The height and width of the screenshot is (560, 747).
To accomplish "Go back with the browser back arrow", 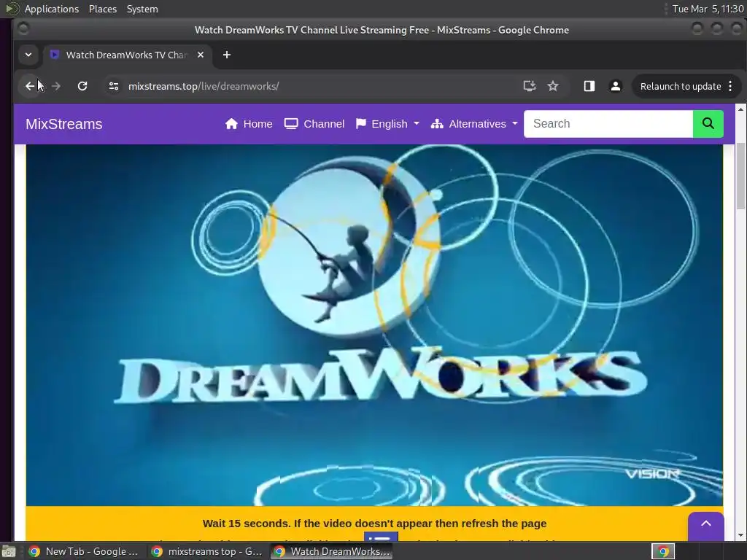I will 30,86.
